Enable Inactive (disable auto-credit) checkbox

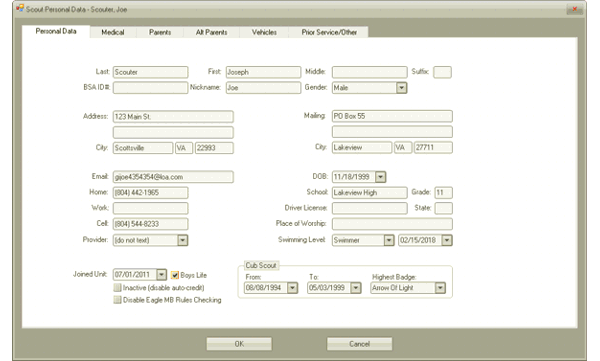click(117, 287)
